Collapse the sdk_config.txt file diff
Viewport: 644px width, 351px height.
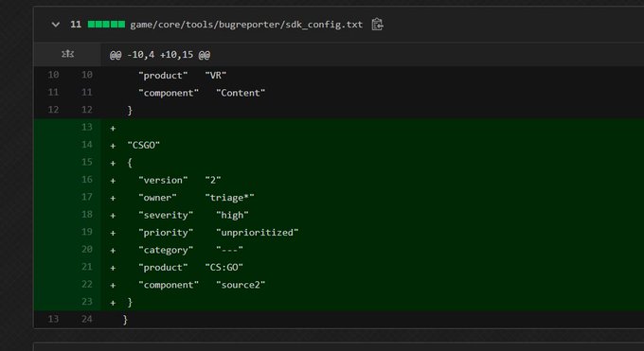(56, 25)
